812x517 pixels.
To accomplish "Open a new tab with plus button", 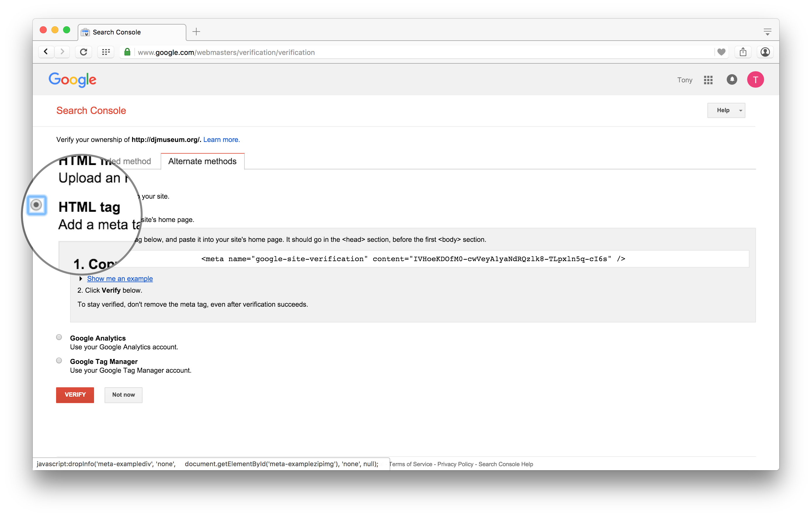I will tap(196, 32).
